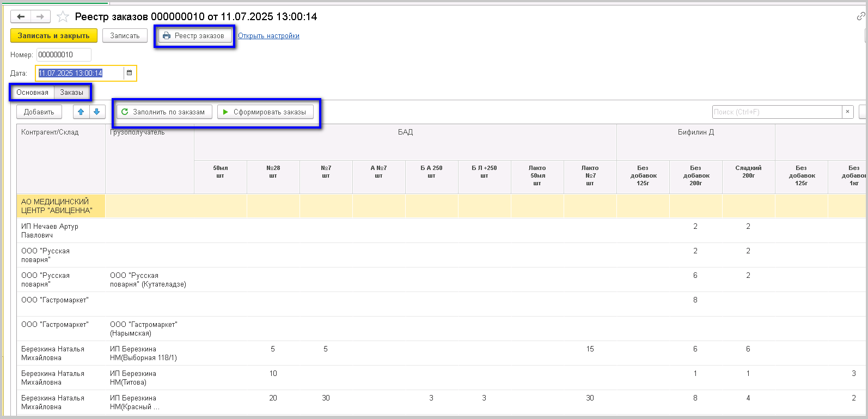Click Заполнить по заказам button
The width and height of the screenshot is (868, 419).
click(x=163, y=112)
